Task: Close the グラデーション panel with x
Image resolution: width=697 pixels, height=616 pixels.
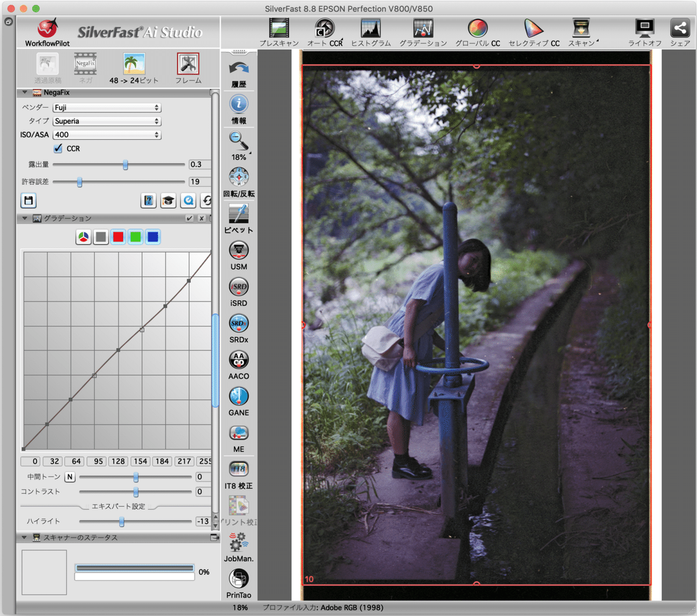Action: (x=202, y=218)
